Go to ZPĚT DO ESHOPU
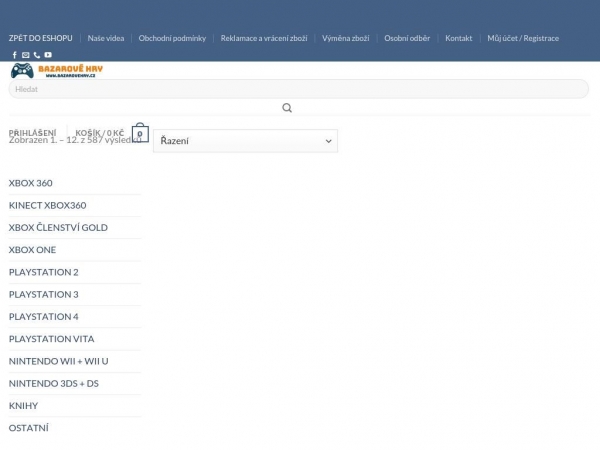This screenshot has width=600, height=450. (x=41, y=38)
